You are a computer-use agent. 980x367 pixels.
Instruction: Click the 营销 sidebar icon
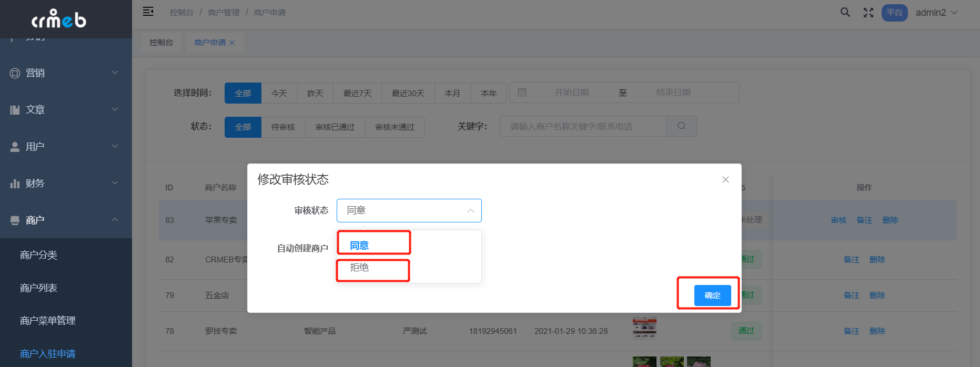point(15,73)
